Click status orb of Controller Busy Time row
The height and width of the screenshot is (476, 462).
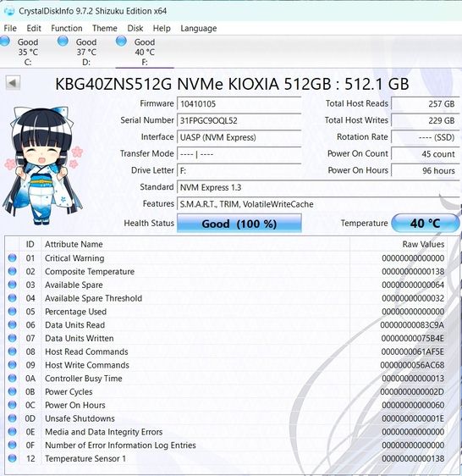(12, 378)
